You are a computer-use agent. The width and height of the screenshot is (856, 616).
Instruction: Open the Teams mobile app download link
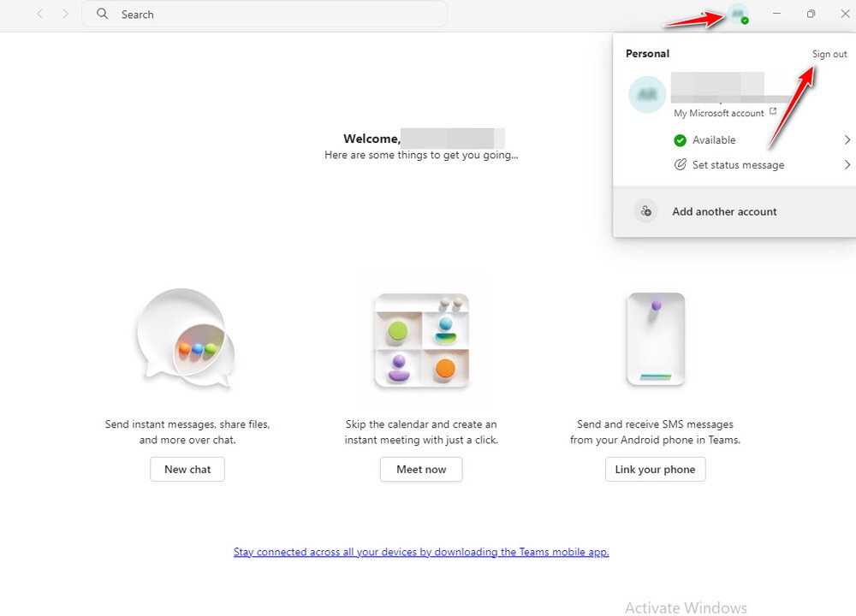click(421, 552)
